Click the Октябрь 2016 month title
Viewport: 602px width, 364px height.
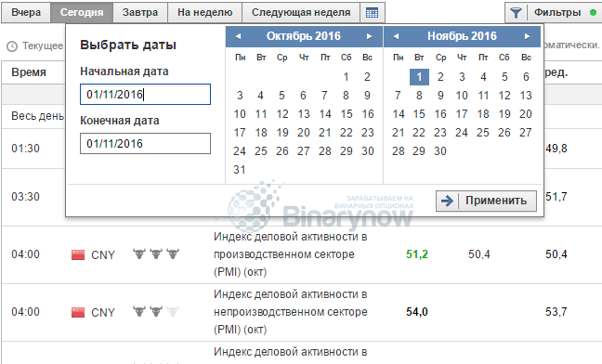303,36
